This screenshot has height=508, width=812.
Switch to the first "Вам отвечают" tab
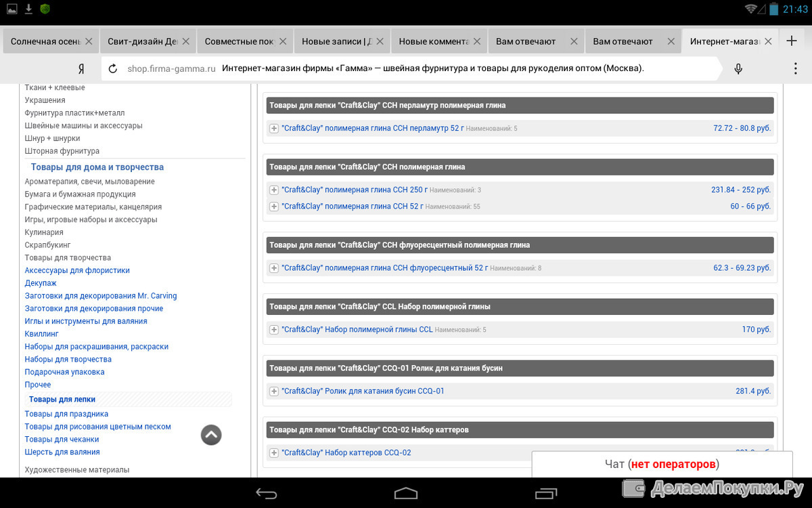tap(537, 41)
